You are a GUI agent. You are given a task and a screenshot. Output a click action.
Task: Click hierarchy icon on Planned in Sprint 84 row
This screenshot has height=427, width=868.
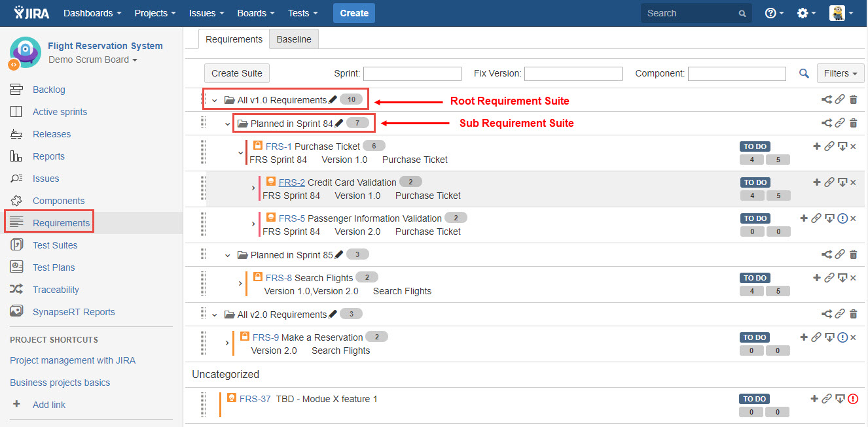[x=827, y=123]
